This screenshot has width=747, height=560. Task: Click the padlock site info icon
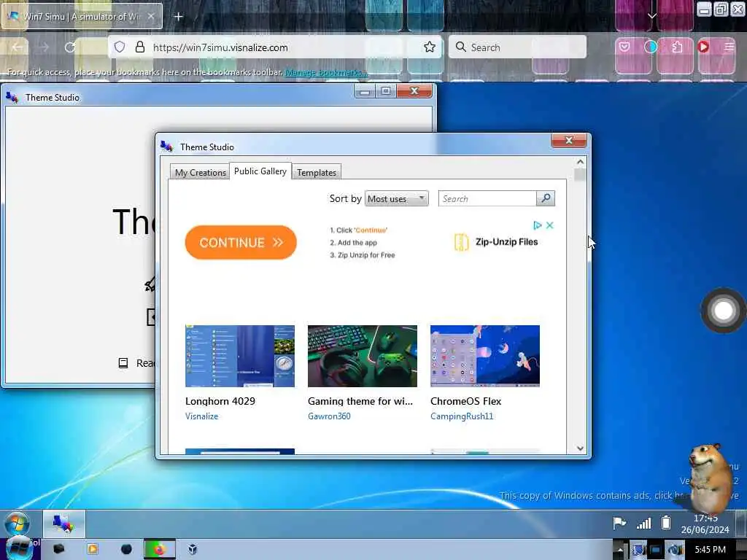tap(139, 47)
